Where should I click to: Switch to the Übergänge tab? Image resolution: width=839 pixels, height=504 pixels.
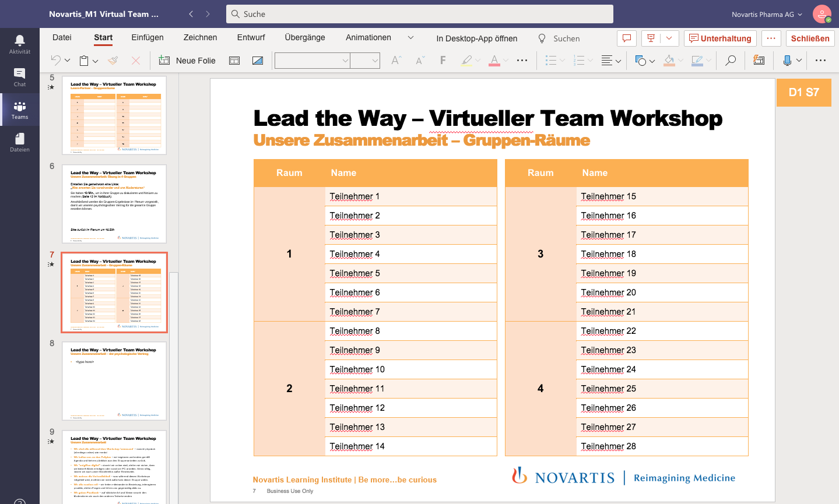pyautogui.click(x=305, y=37)
